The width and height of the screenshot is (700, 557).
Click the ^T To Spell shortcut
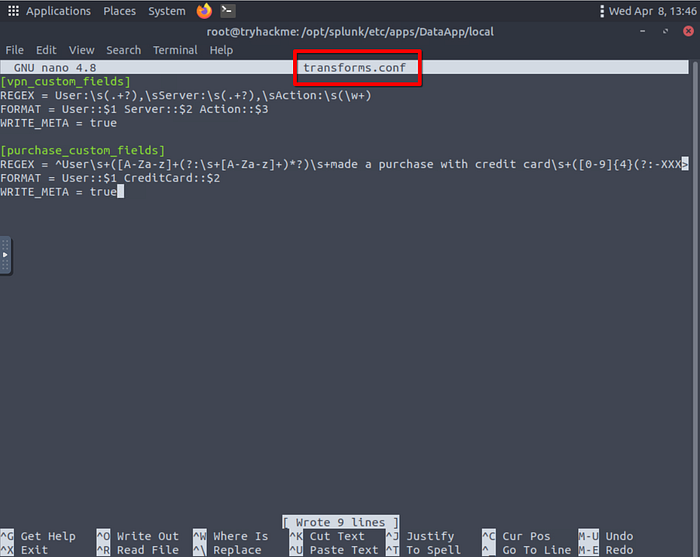[x=423, y=550]
